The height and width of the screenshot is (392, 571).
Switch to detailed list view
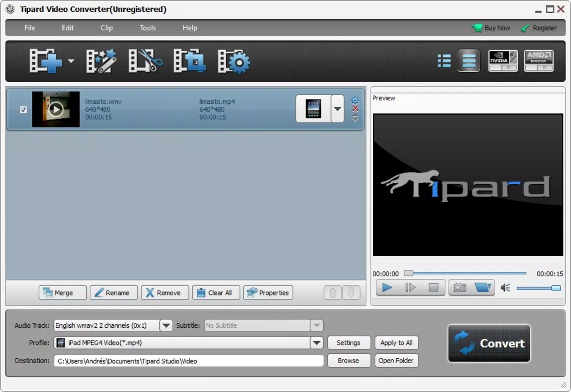tap(468, 61)
